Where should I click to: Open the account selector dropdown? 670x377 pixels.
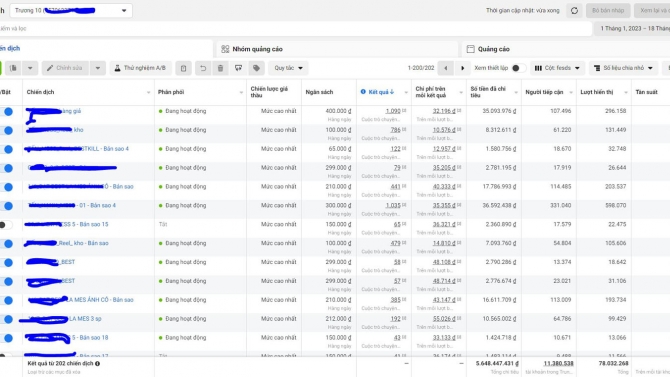click(71, 10)
